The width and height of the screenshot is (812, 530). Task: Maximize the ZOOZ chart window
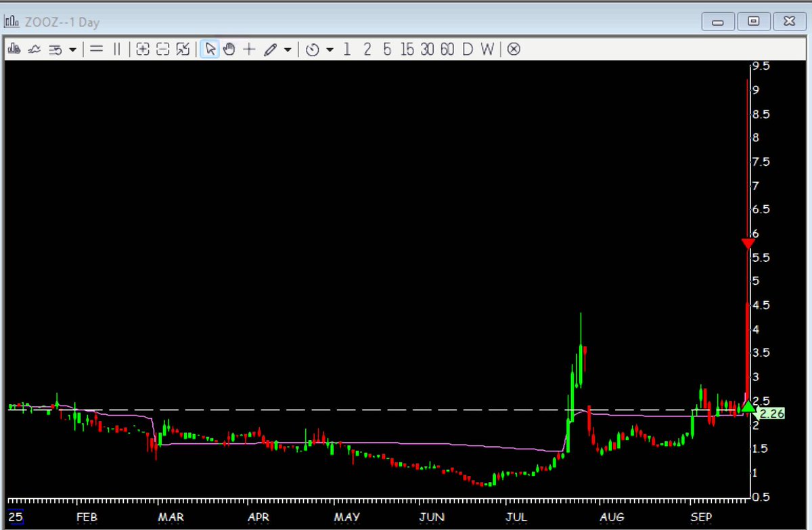tap(754, 22)
